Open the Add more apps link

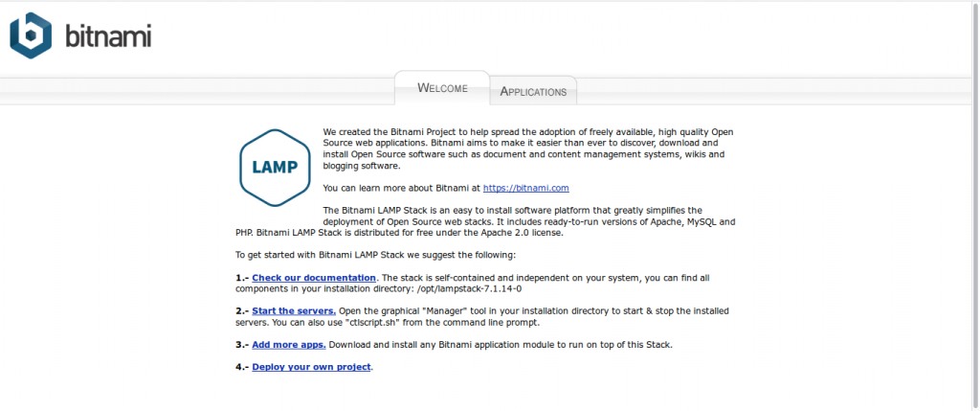[288, 344]
